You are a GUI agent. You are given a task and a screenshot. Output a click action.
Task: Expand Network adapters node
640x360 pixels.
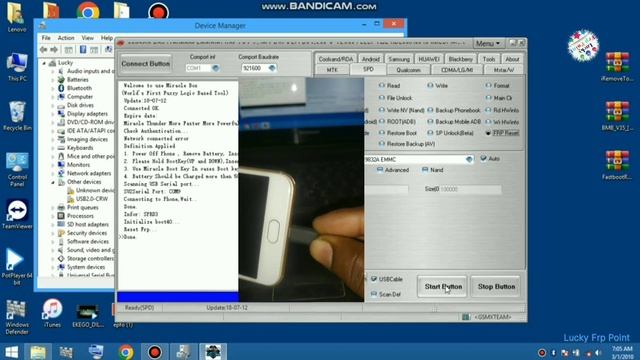pos(53,173)
